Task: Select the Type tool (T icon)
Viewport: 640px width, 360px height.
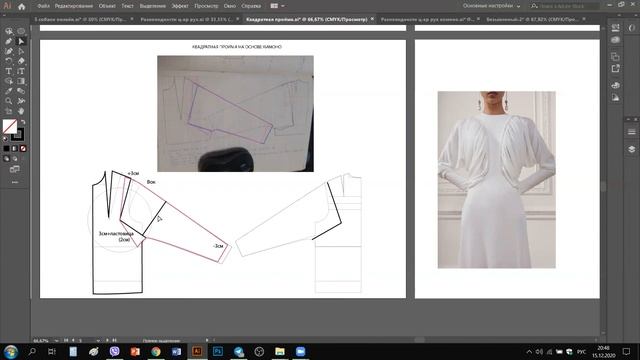Action: pyautogui.click(x=9, y=71)
